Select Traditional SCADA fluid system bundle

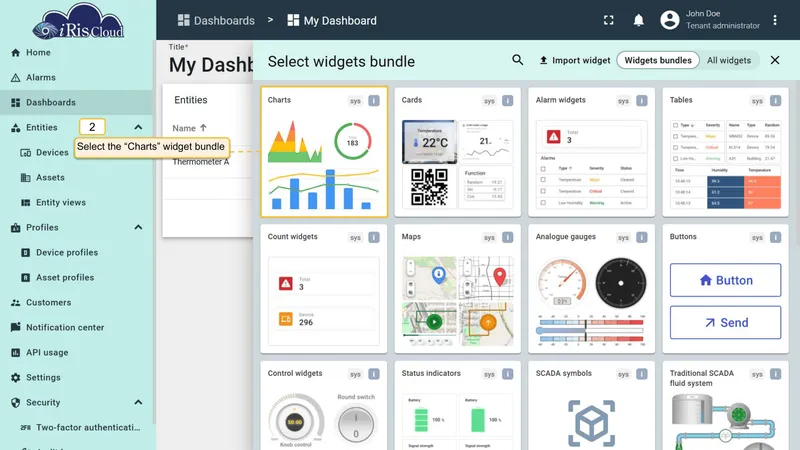(x=726, y=406)
